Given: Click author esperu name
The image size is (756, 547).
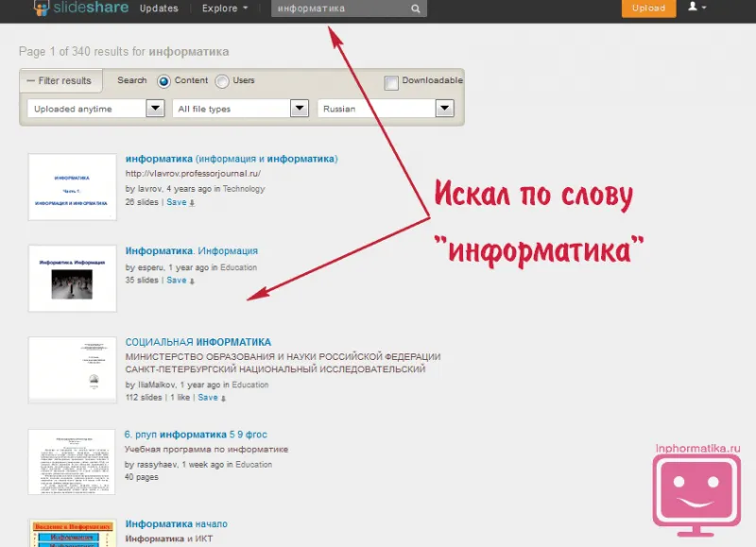Looking at the screenshot, I should coord(150,267).
